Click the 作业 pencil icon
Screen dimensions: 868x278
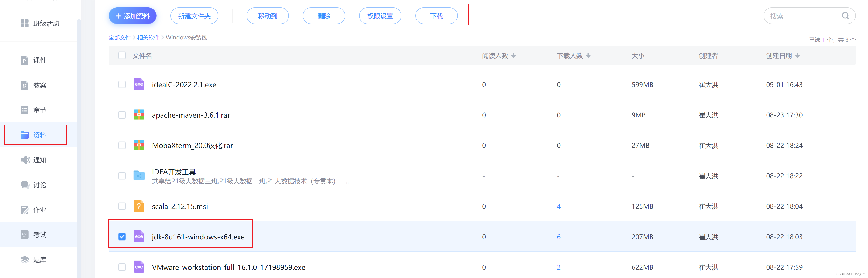pyautogui.click(x=24, y=209)
